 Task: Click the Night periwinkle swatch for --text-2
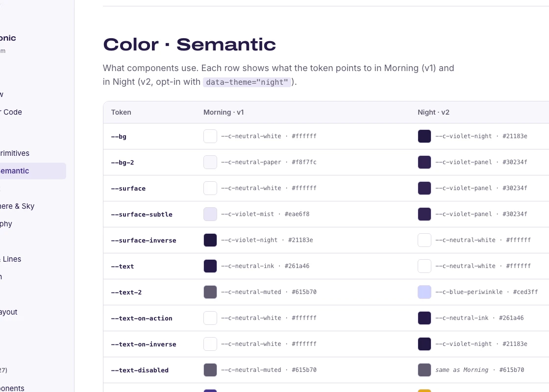tap(424, 292)
